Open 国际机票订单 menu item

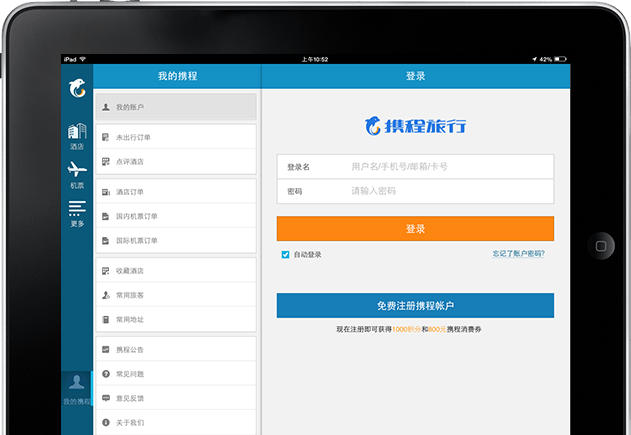[x=176, y=241]
